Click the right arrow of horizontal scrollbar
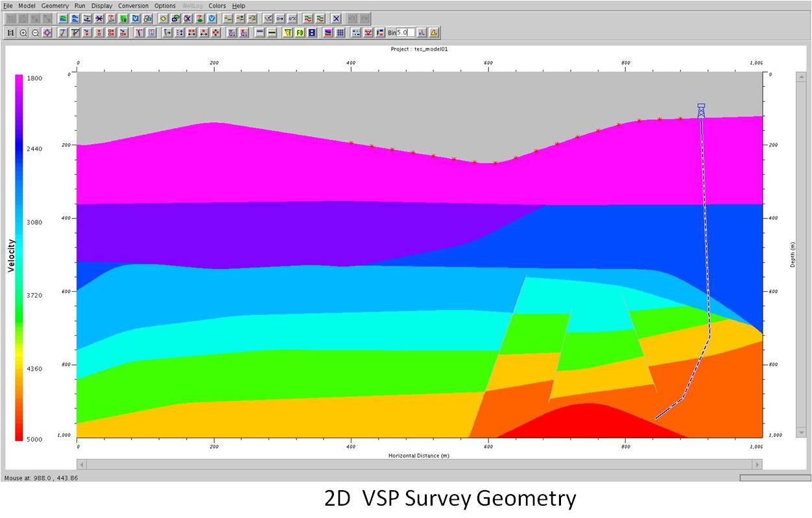Viewport: 812px width, 518px height. click(x=758, y=464)
